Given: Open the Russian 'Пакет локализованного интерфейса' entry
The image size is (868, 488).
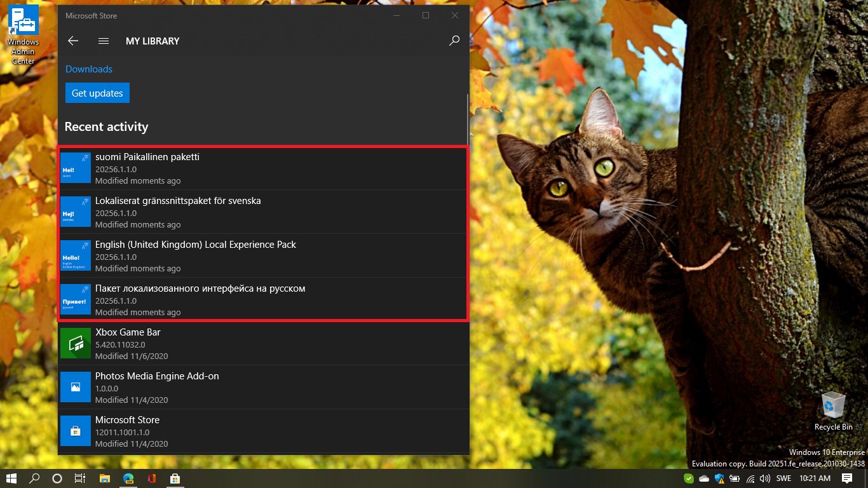Looking at the screenshot, I should coord(263,299).
